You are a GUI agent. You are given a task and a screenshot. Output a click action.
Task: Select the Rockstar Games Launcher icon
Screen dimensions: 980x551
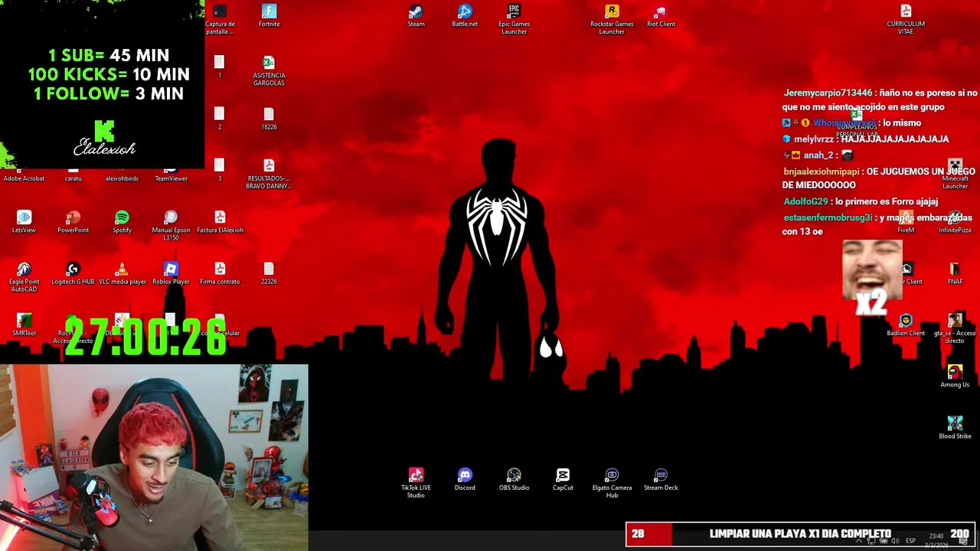tap(612, 19)
